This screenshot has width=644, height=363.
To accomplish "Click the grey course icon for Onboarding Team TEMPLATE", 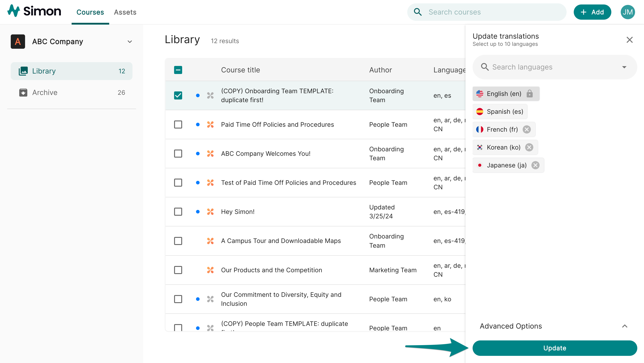I will [x=210, y=95].
